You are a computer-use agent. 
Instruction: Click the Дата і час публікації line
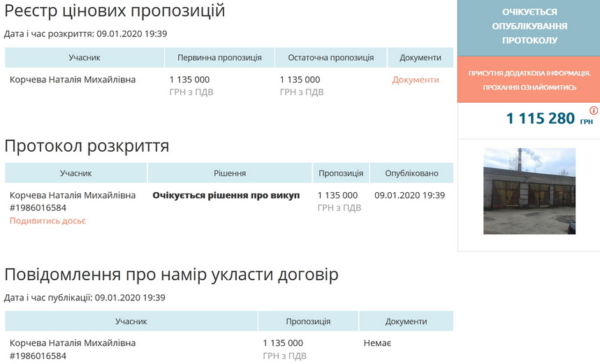click(x=85, y=298)
